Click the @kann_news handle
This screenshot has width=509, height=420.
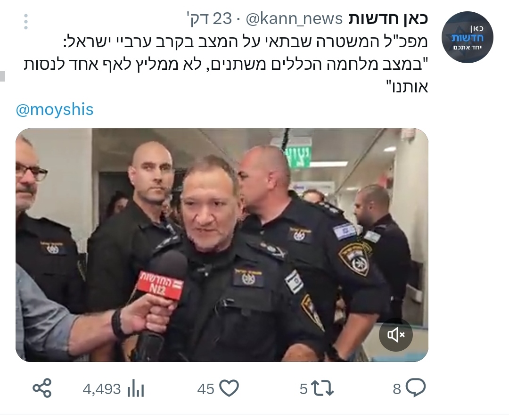coord(294,19)
